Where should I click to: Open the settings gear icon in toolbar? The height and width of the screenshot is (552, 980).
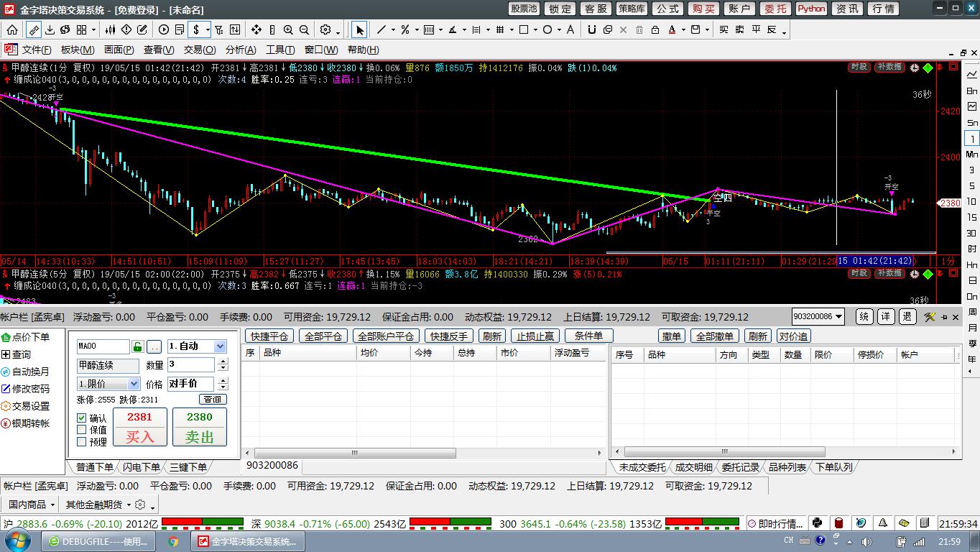pos(325,29)
